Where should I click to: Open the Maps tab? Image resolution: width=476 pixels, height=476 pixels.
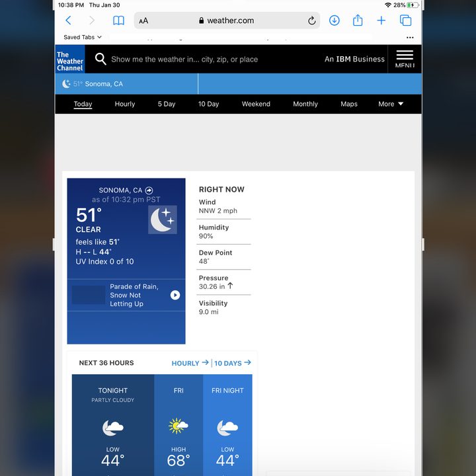[x=349, y=104]
